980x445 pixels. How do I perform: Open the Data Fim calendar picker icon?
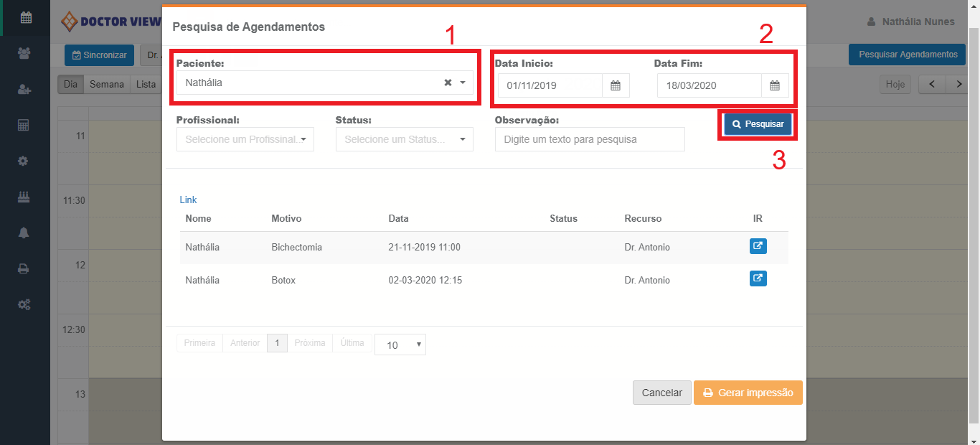775,86
